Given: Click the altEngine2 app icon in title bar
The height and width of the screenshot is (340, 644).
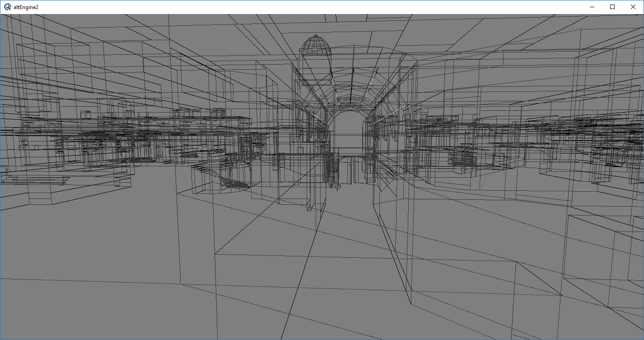Looking at the screenshot, I should pyautogui.click(x=7, y=7).
